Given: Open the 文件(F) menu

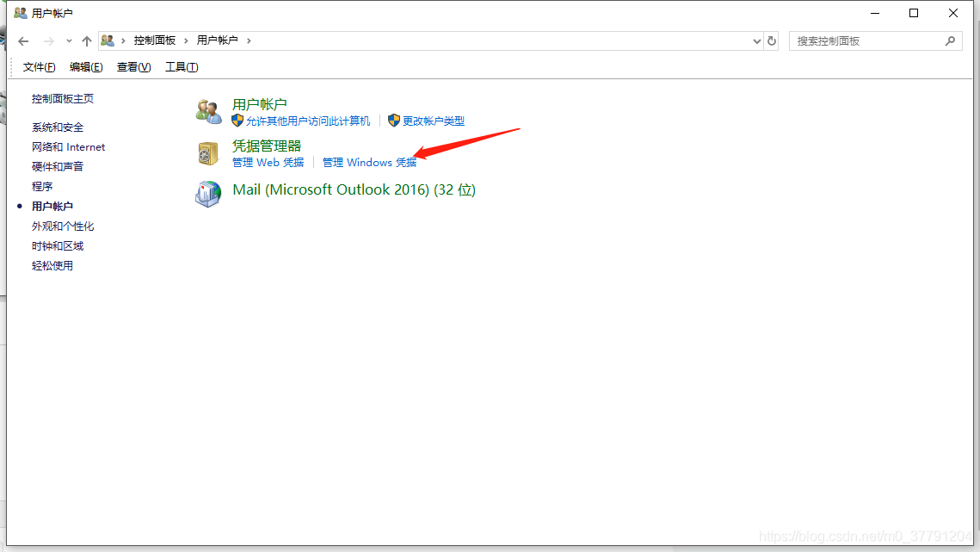Looking at the screenshot, I should pos(39,67).
